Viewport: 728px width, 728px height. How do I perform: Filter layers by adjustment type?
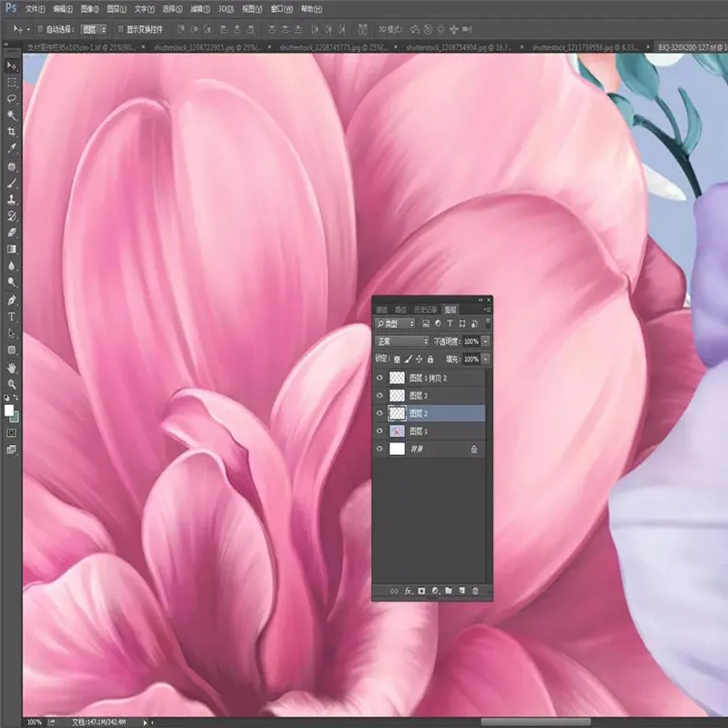pyautogui.click(x=438, y=324)
